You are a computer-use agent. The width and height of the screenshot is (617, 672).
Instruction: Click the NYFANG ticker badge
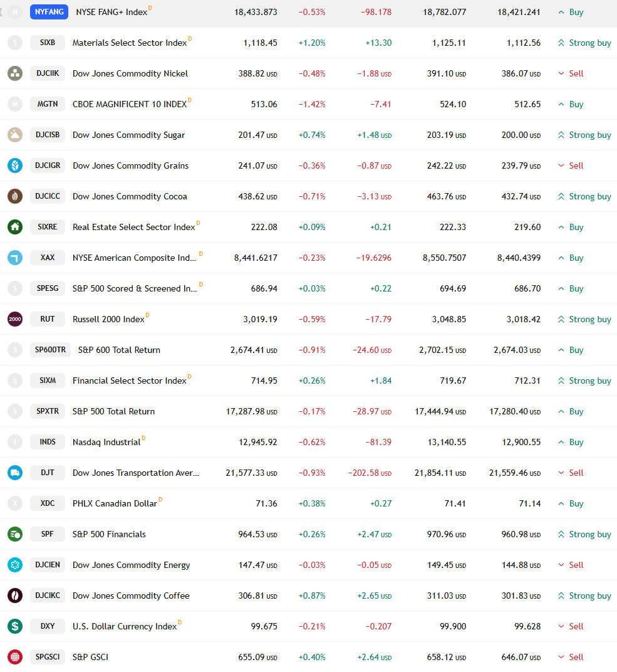tap(49, 12)
